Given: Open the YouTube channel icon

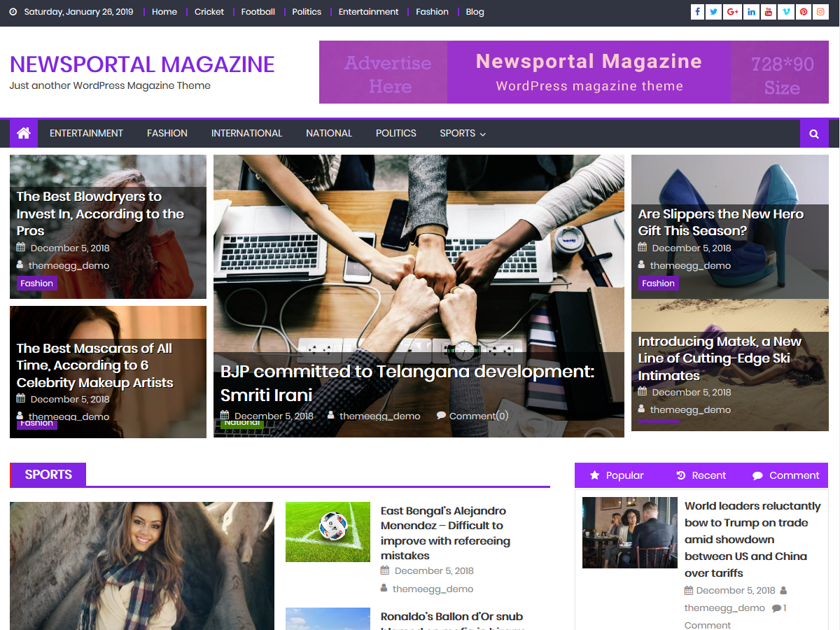Looking at the screenshot, I should tap(769, 12).
